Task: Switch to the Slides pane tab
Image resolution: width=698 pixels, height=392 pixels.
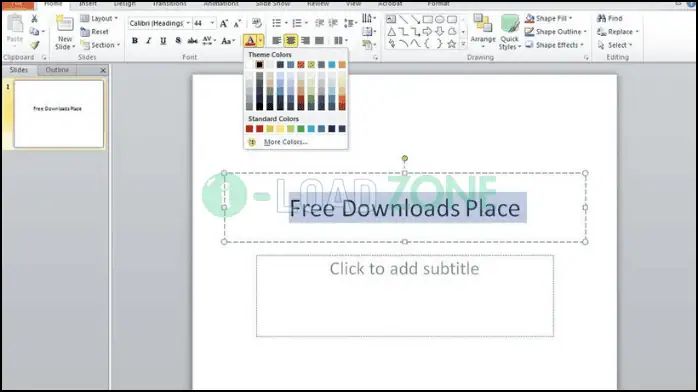Action: click(x=19, y=70)
